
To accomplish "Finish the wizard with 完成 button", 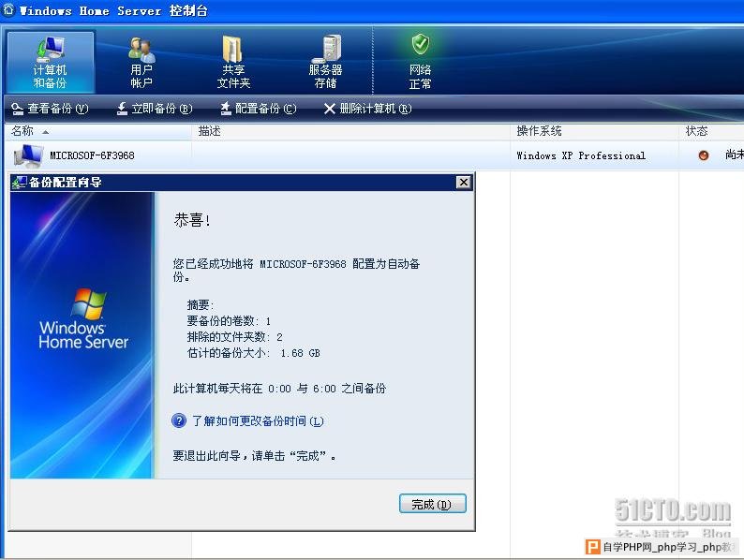I will [x=432, y=504].
